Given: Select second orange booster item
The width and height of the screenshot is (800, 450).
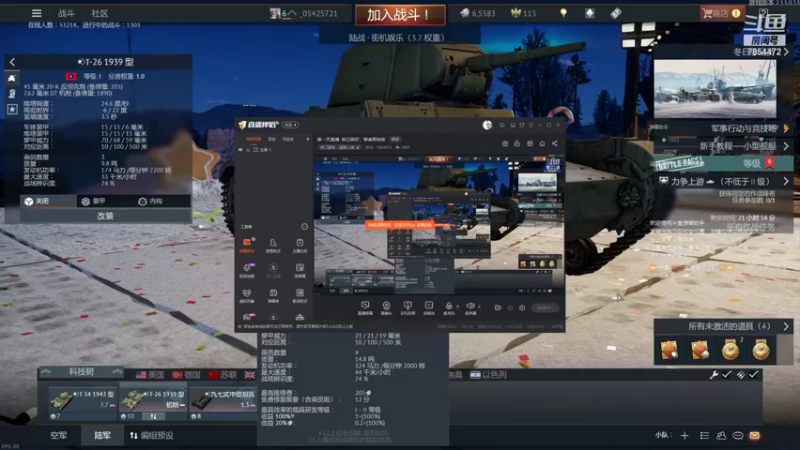Looking at the screenshot, I should click(x=699, y=350).
